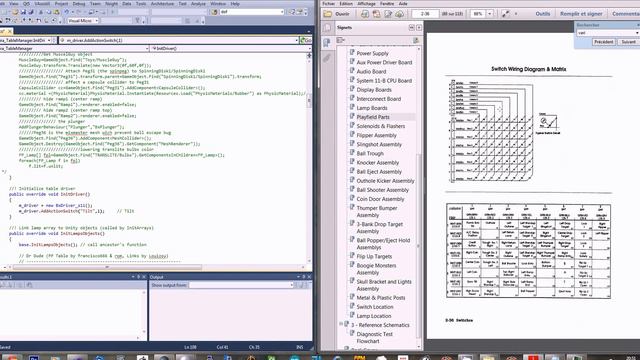
Task: Click the fit-page arrows icon in PDF toolbar
Action: pyautogui.click(x=505, y=14)
